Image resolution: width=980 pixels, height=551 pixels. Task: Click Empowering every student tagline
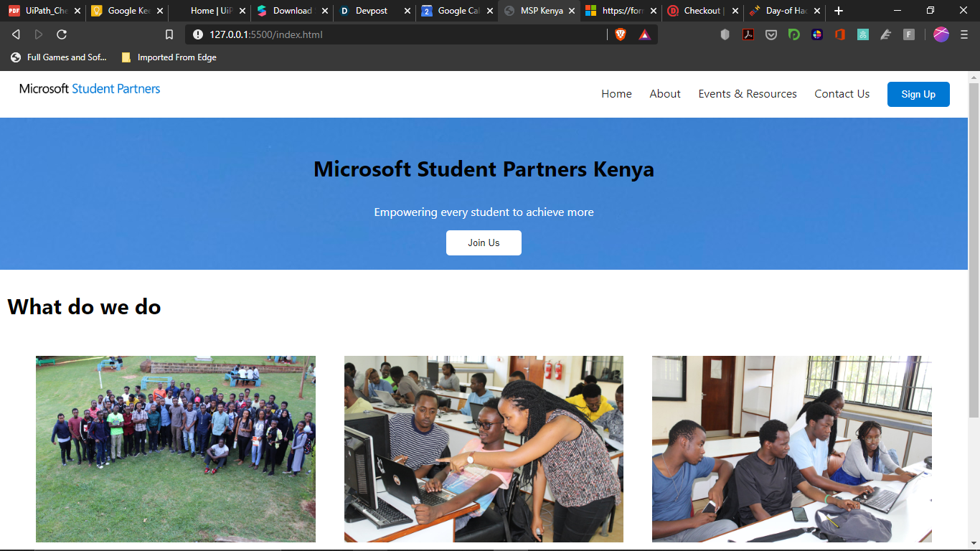[x=484, y=212]
